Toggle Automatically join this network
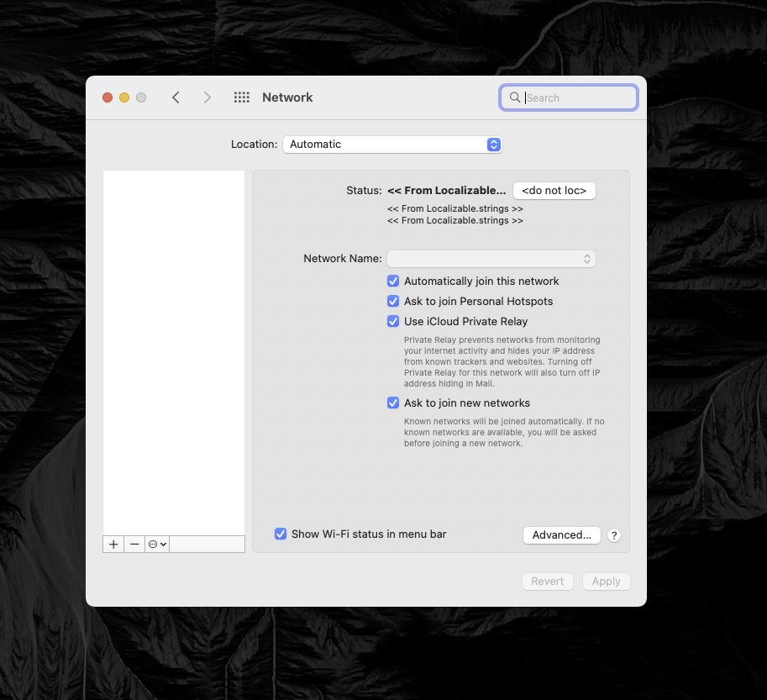767x700 pixels. click(x=393, y=281)
